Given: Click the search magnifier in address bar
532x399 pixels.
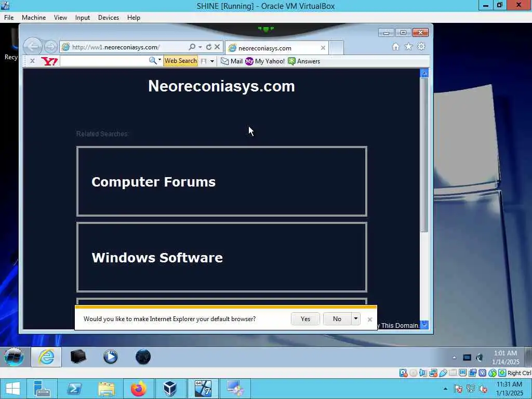Looking at the screenshot, I should (x=192, y=47).
